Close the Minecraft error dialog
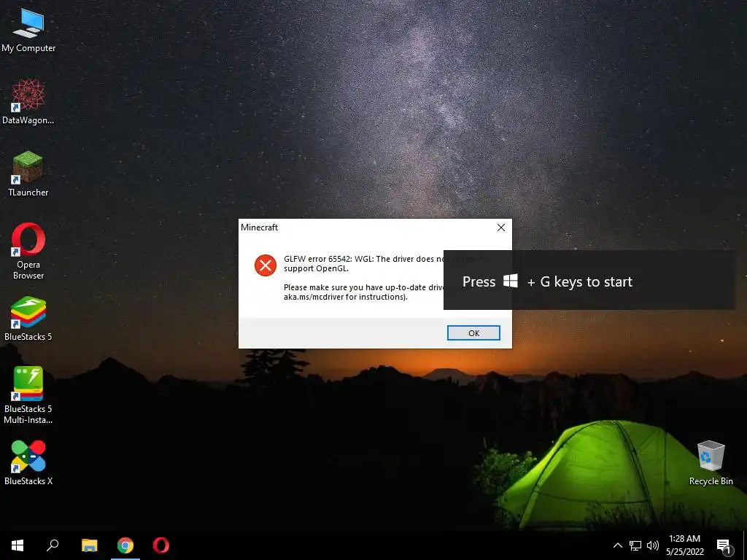This screenshot has width=747, height=560. tap(501, 227)
